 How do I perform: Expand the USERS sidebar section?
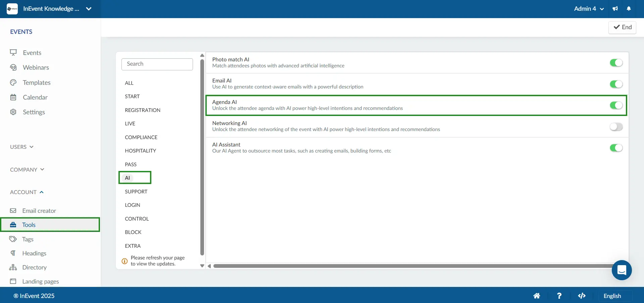[x=22, y=147]
